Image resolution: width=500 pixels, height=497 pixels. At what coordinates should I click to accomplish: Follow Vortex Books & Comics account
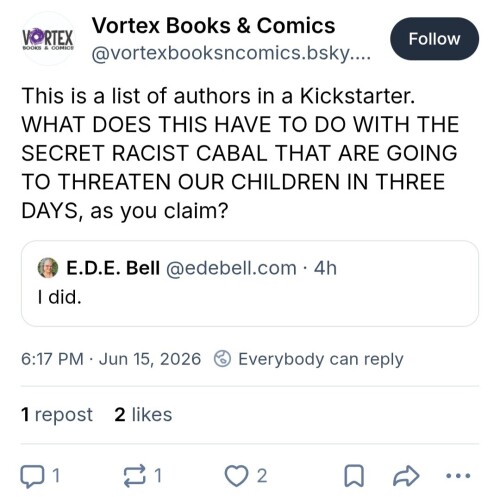(x=434, y=39)
